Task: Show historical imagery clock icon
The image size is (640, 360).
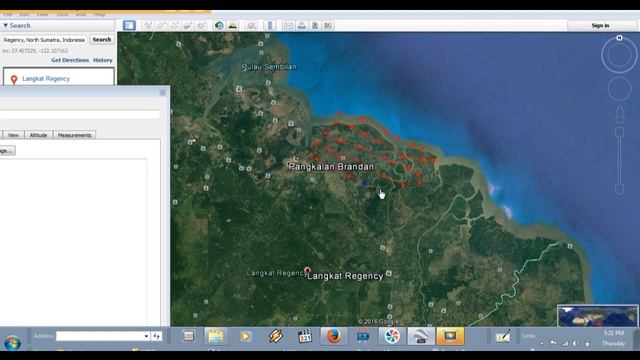Action: click(219, 25)
